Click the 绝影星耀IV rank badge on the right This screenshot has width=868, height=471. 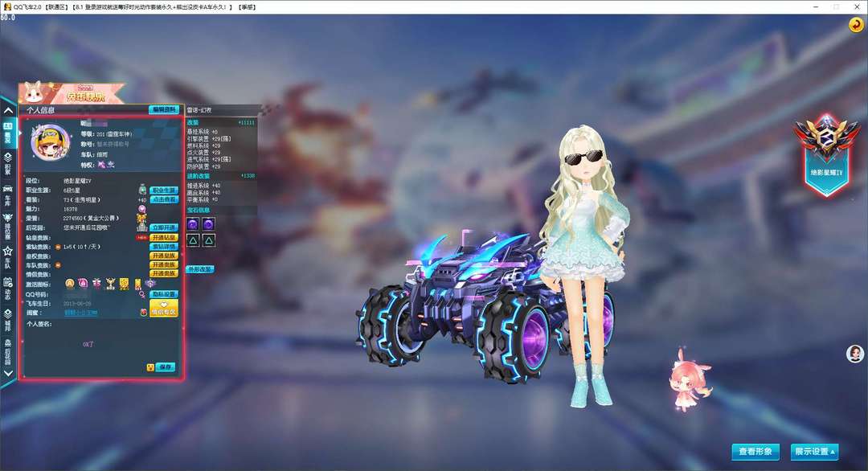point(826,155)
